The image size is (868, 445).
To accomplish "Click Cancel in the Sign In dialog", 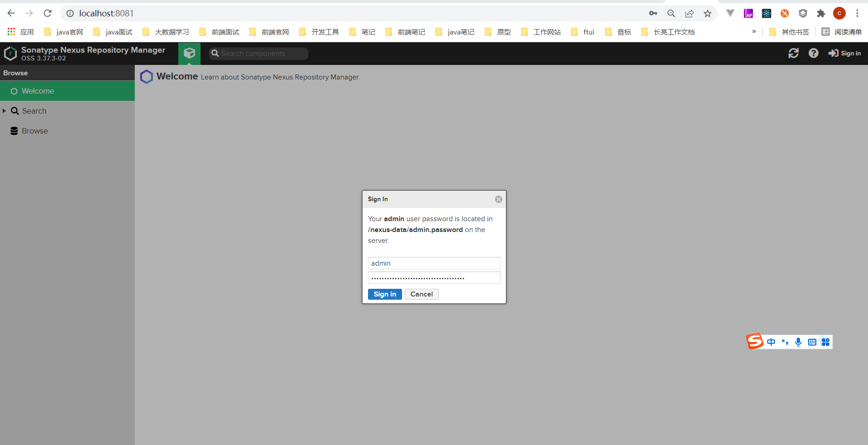I will (422, 294).
